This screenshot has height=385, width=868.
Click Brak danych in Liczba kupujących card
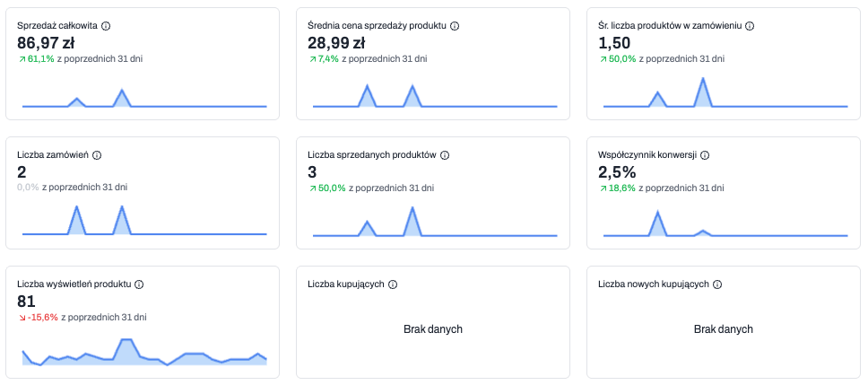point(433,329)
